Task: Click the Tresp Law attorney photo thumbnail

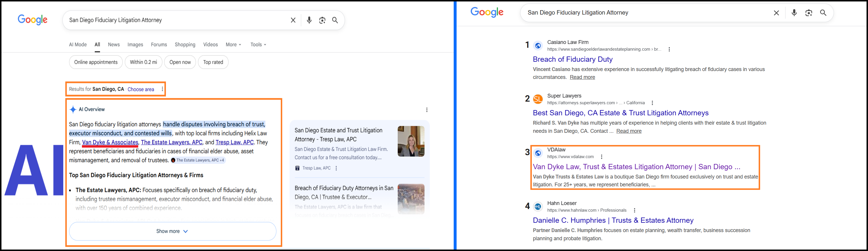Action: pyautogui.click(x=411, y=141)
